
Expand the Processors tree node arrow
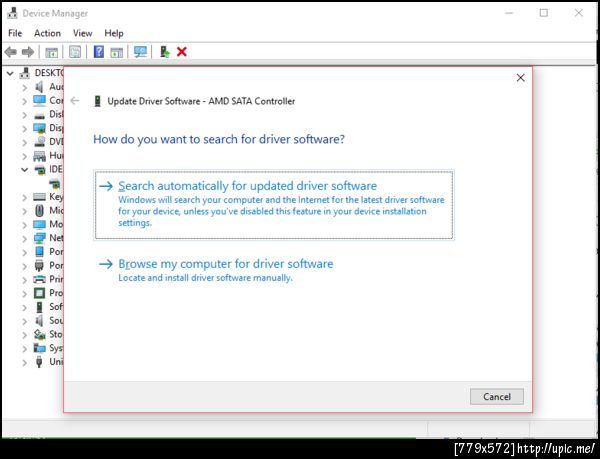(24, 293)
